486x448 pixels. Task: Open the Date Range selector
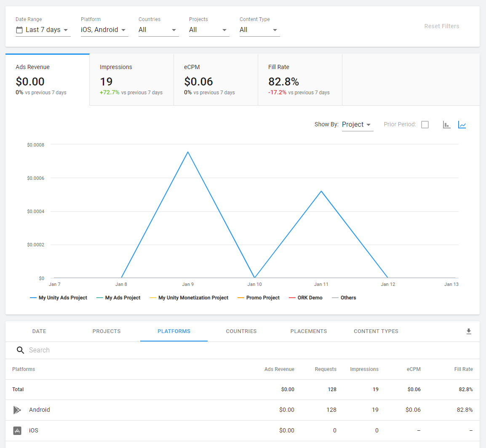pyautogui.click(x=42, y=29)
